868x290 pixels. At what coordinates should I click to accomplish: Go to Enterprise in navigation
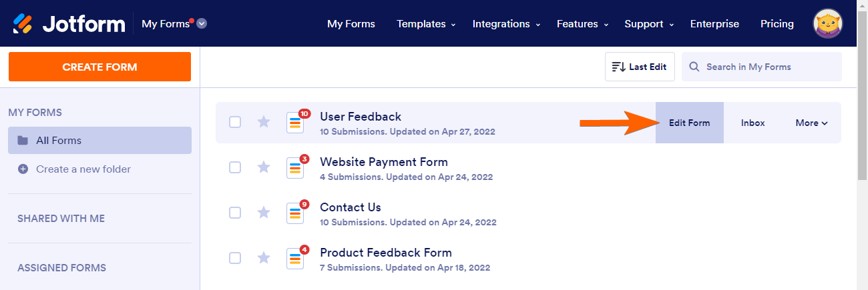[714, 24]
